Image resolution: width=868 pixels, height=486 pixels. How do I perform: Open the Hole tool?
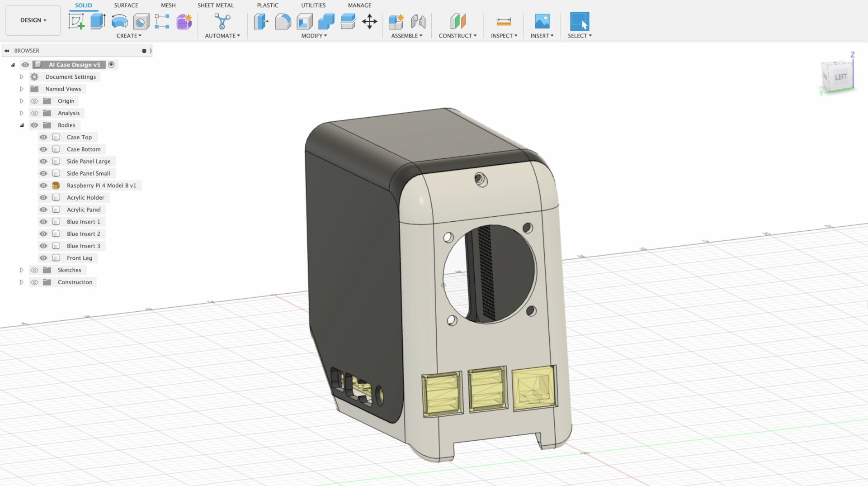(141, 21)
